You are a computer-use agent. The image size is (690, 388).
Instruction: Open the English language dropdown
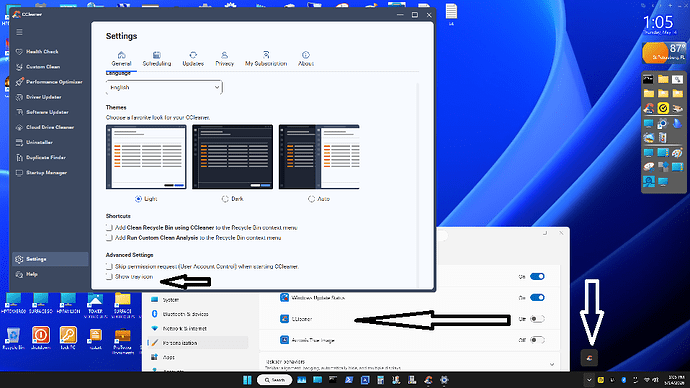[164, 87]
